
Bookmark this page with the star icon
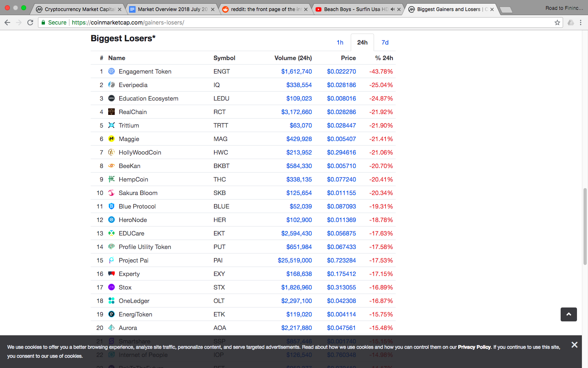(x=557, y=22)
